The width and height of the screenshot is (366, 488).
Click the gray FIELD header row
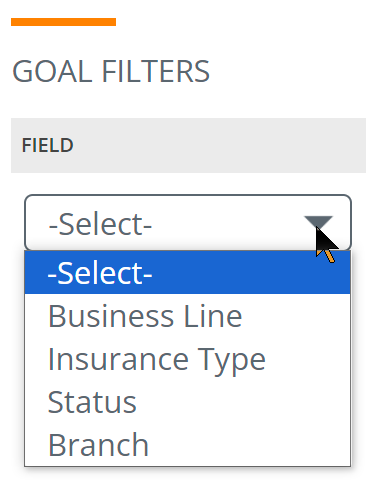click(188, 145)
